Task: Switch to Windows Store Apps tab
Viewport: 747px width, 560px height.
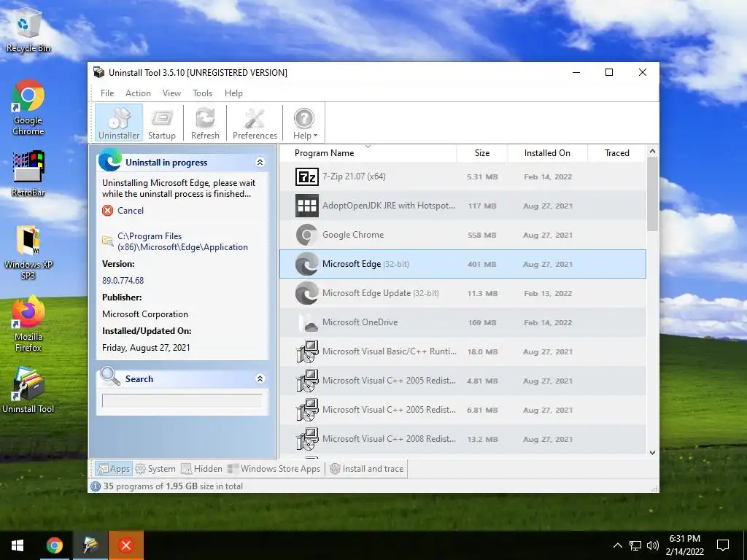Action: [x=274, y=469]
